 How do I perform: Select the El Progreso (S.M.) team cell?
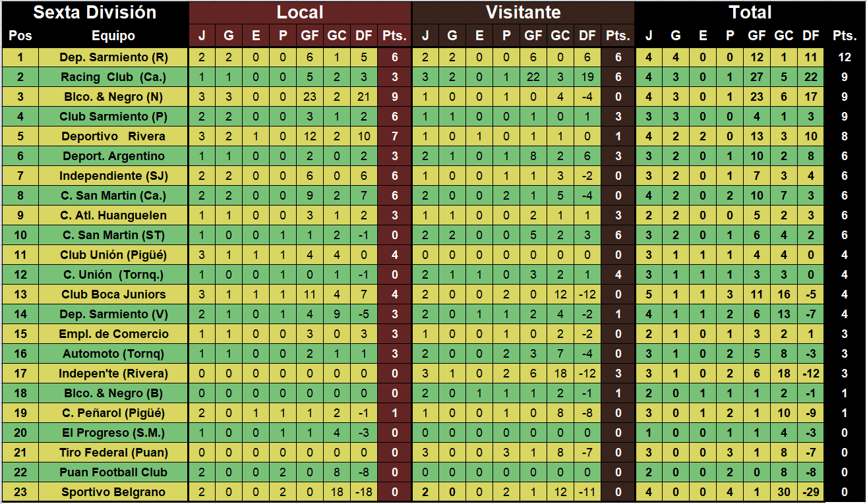click(x=113, y=433)
